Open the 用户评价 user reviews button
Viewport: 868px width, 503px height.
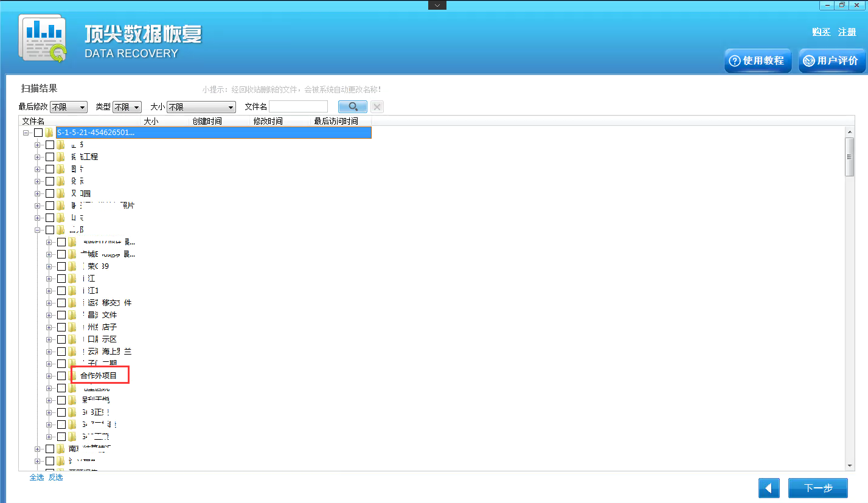[831, 61]
